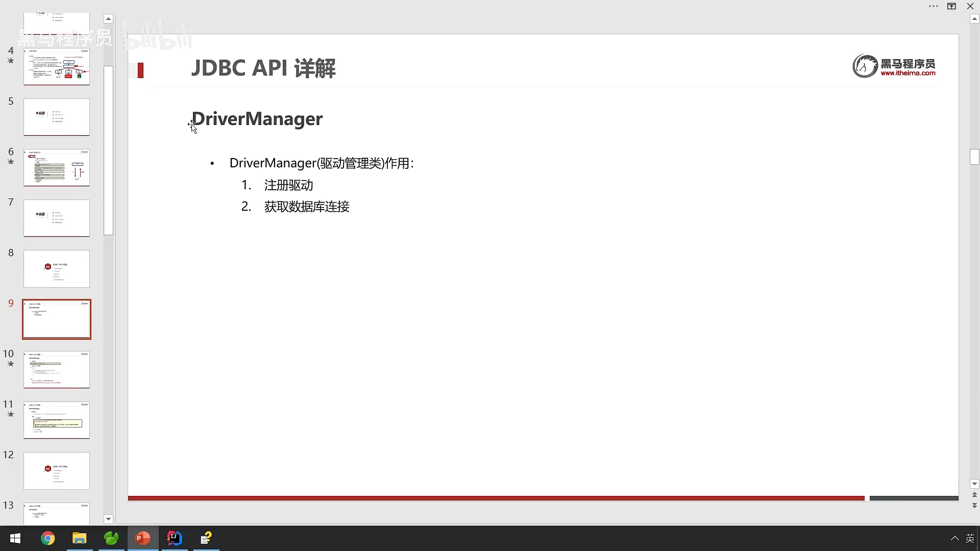Click the green app taskbar icon

point(111,538)
